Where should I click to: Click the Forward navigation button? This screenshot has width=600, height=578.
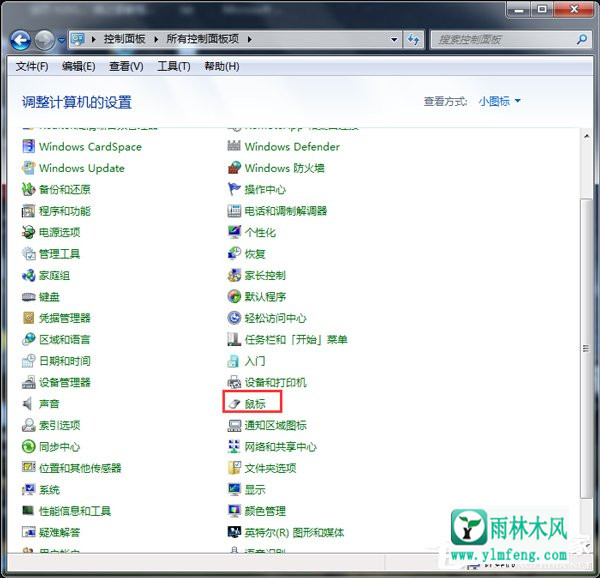pos(45,40)
